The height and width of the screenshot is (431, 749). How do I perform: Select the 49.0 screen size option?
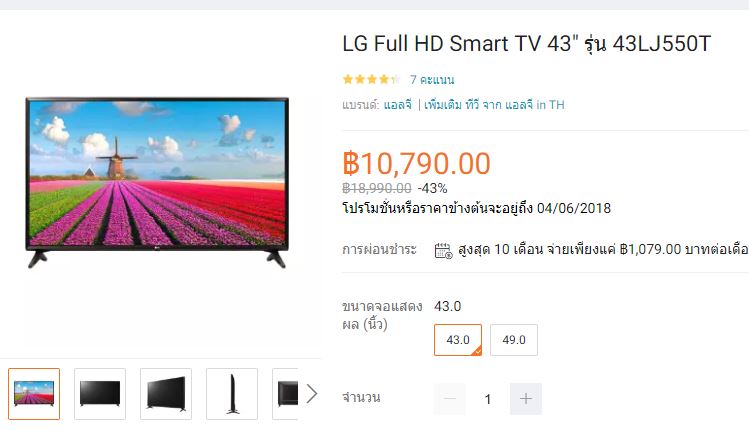click(x=514, y=340)
